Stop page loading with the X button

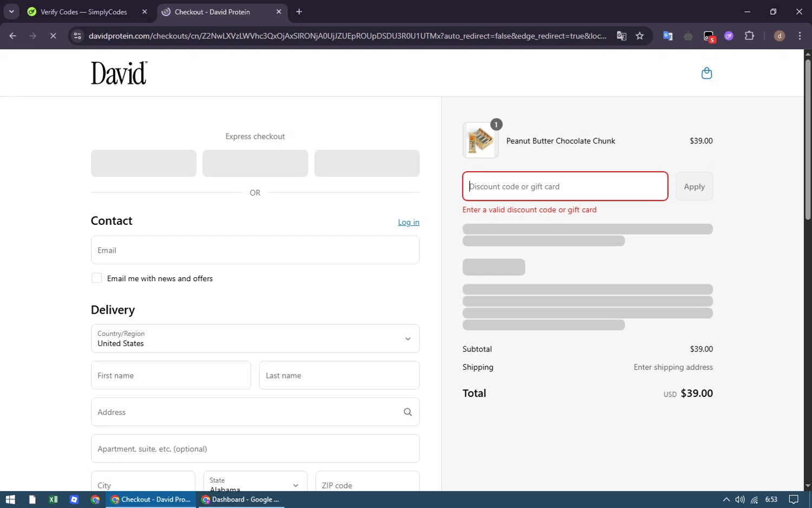click(x=53, y=36)
